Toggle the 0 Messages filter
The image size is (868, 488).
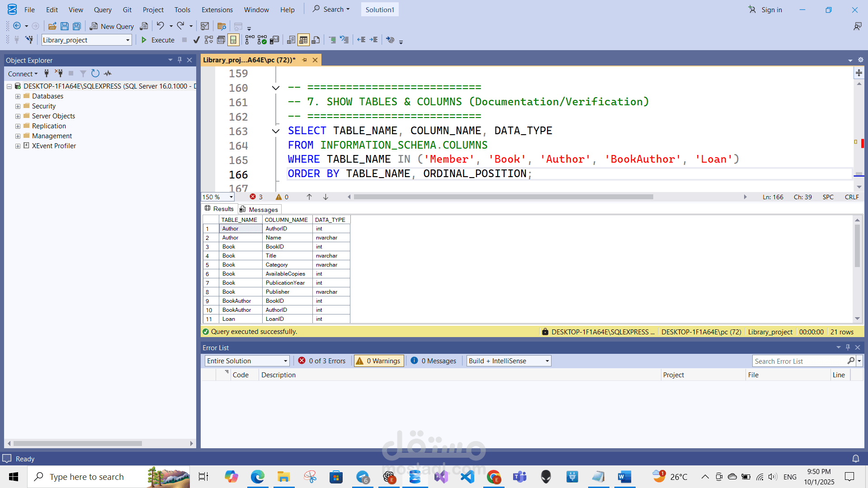tap(433, 361)
